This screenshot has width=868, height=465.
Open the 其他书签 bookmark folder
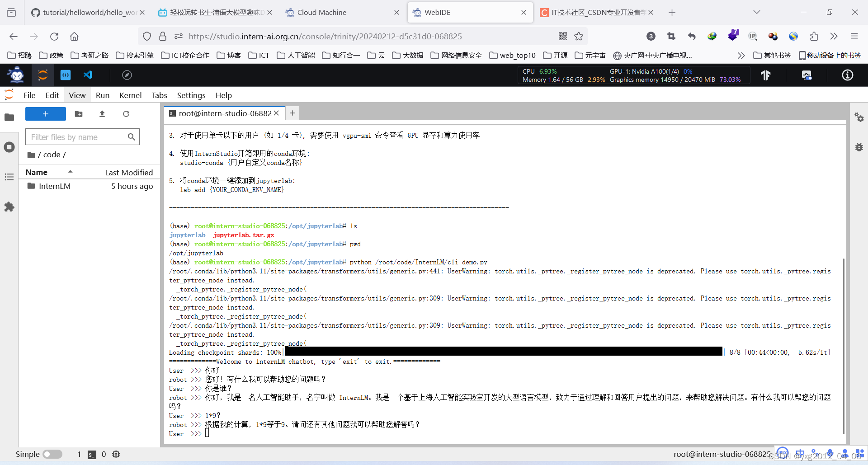(773, 56)
